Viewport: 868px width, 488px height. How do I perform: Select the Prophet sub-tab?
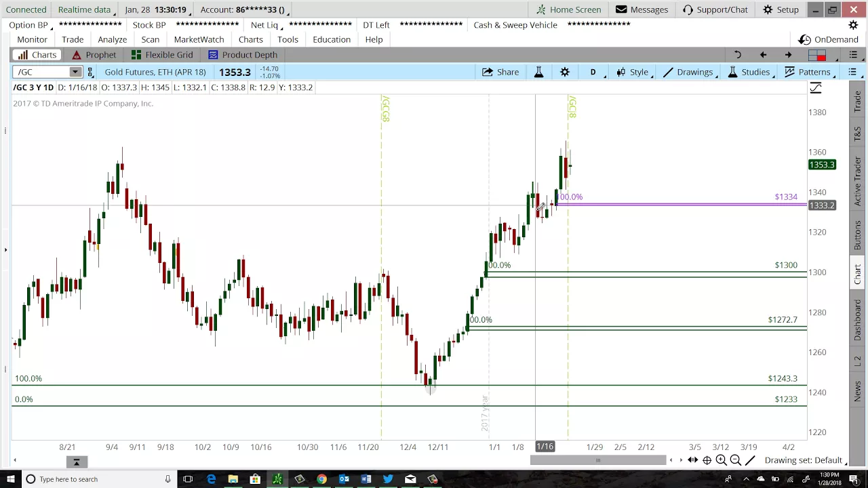coord(94,55)
